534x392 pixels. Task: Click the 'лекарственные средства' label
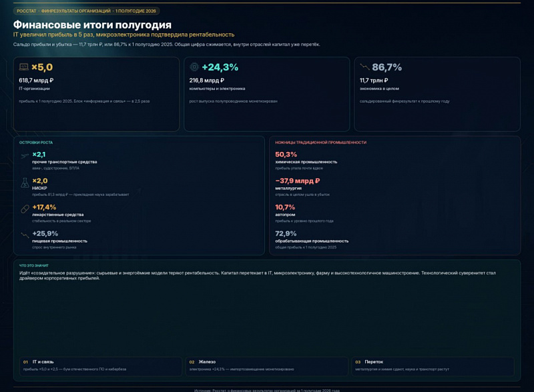click(x=58, y=215)
